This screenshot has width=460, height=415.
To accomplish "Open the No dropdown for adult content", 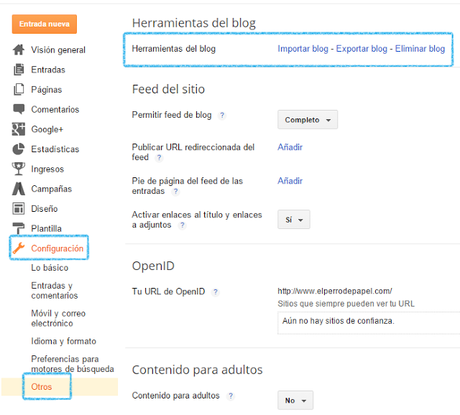I will (x=295, y=400).
